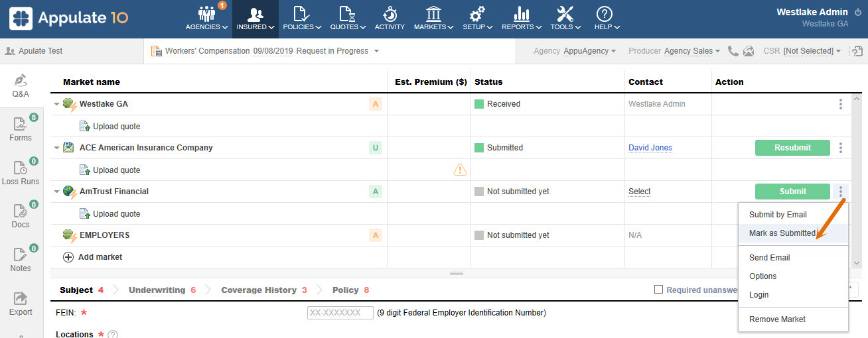Click the Add market plus icon

pyautogui.click(x=68, y=257)
